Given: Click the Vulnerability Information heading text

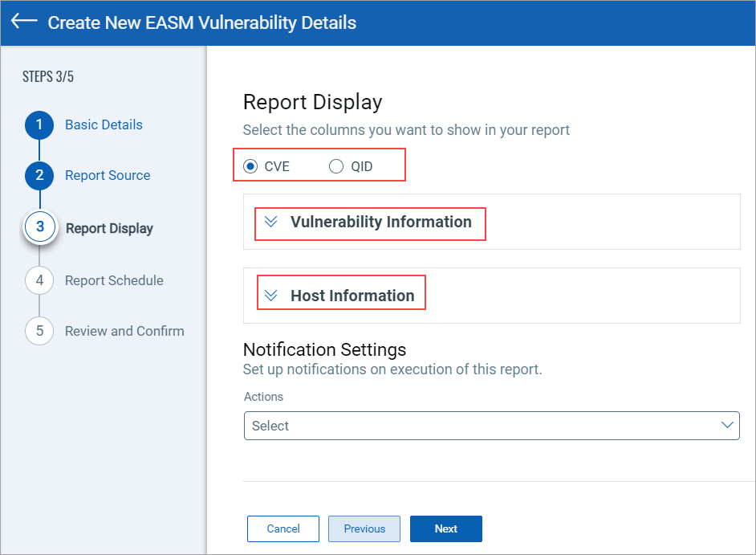Looking at the screenshot, I should pos(381,222).
